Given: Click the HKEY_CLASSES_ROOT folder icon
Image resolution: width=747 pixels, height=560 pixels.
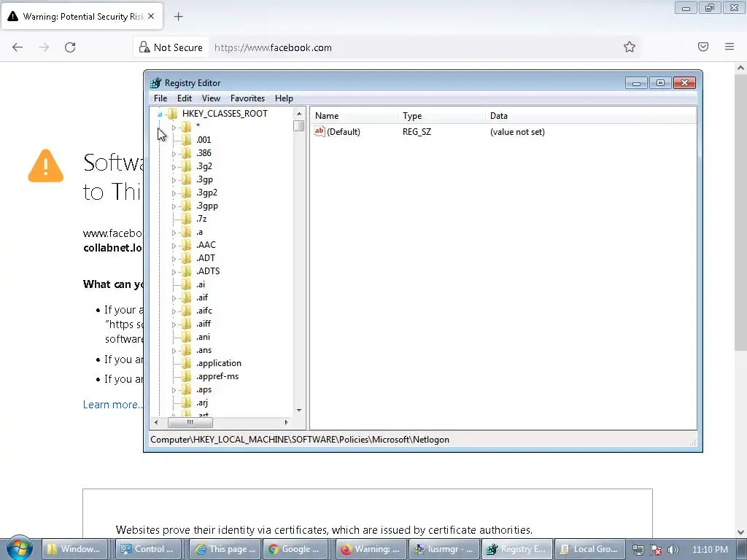Looking at the screenshot, I should tap(172, 113).
